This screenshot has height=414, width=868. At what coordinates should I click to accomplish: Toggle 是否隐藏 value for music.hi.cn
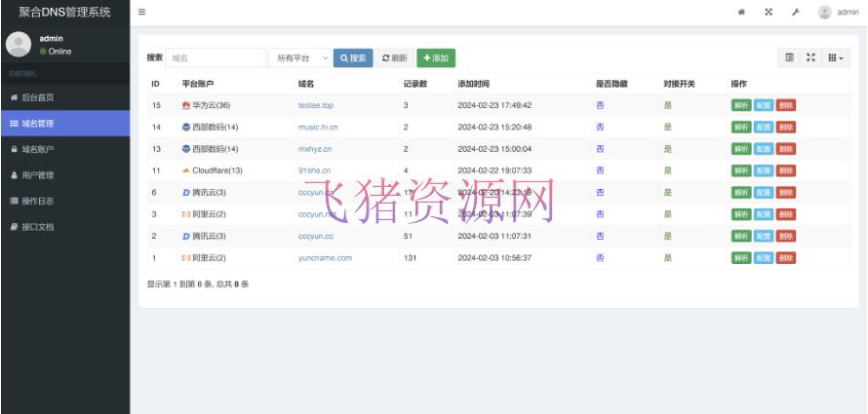[x=600, y=128]
